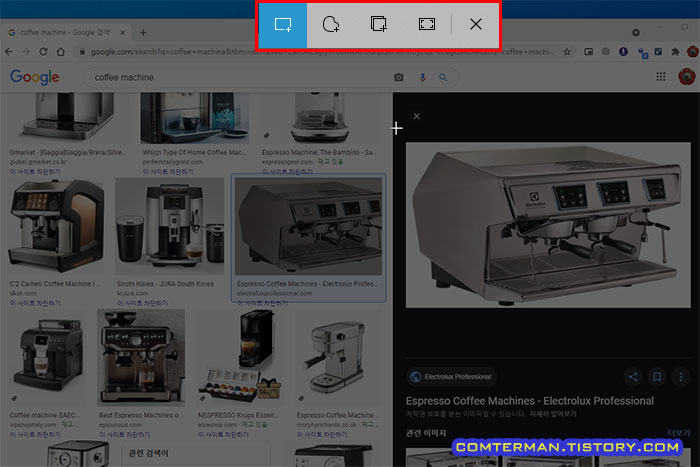Open the morphyrichards Espresso Coffee Machine thumbnail
Image resolution: width=700 pixels, height=467 pixels.
pyautogui.click(x=339, y=358)
